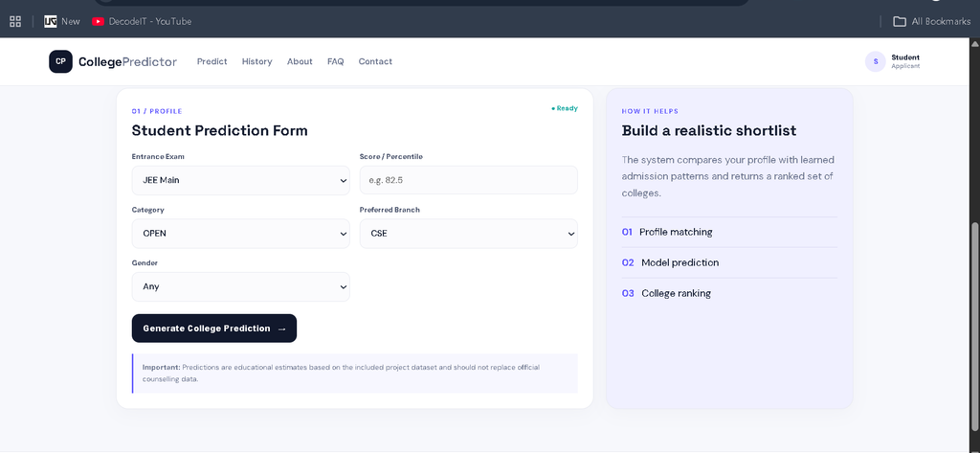Focus the Score / Percentile input field
The height and width of the screenshot is (453, 980).
pyautogui.click(x=469, y=180)
